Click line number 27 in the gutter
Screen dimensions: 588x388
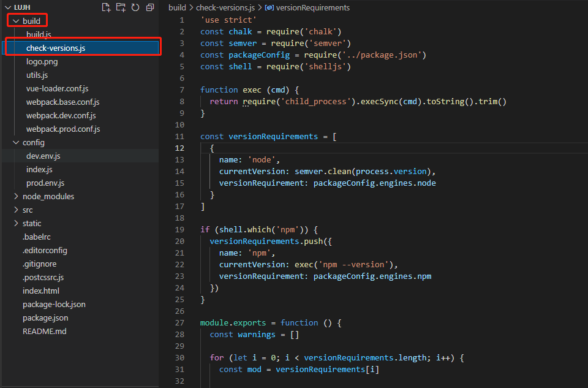pos(179,322)
